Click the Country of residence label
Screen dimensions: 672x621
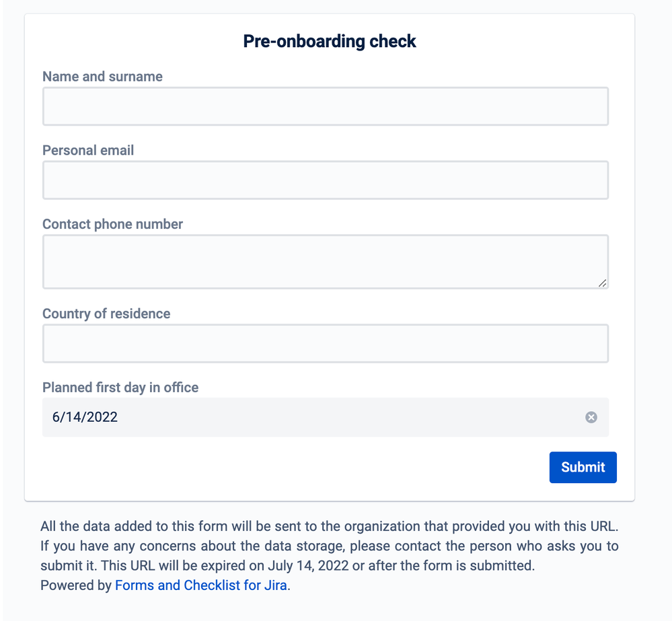click(106, 314)
